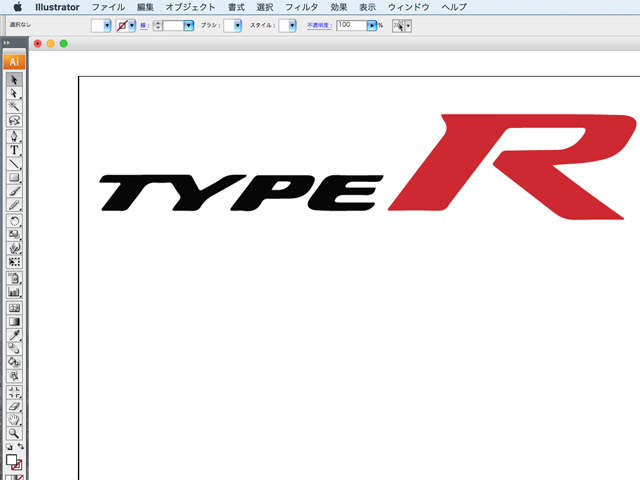Select the Warp tool
This screenshot has height=480, width=640.
[x=14, y=248]
